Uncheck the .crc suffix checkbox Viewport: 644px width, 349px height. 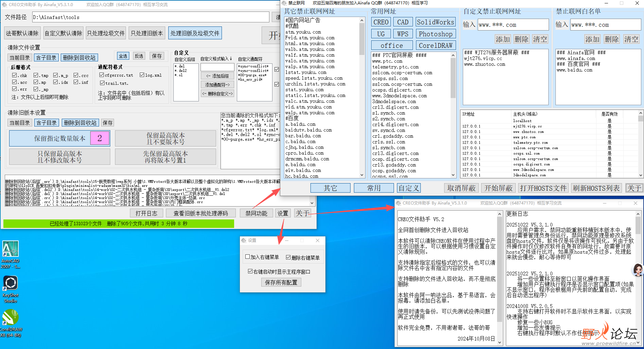pos(76,75)
